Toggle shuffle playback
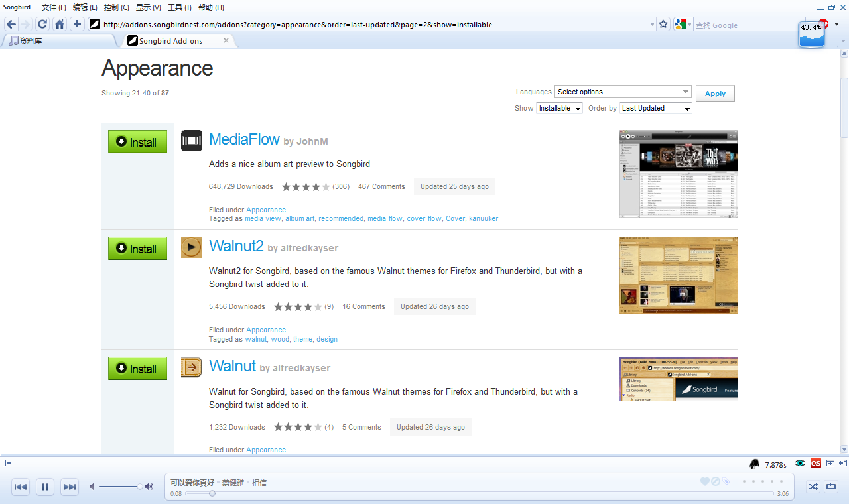The height and width of the screenshot is (504, 849). coord(813,487)
